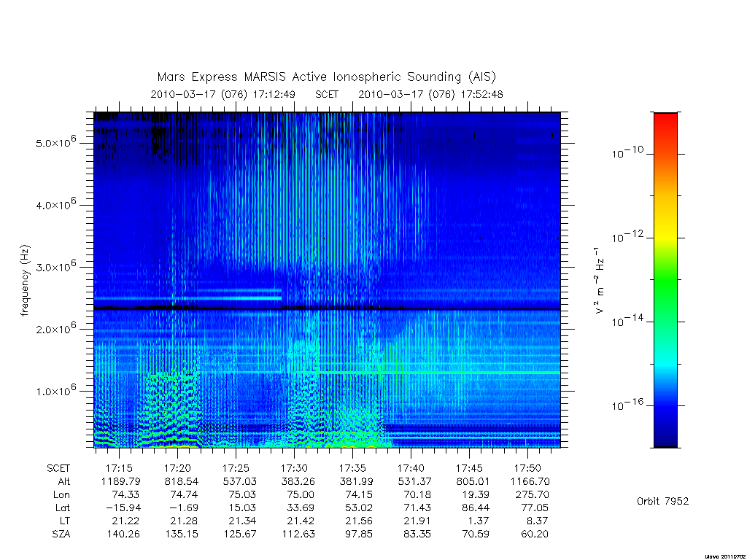Click the 'Lon' row header
This screenshot has width=747, height=560.
click(61, 495)
